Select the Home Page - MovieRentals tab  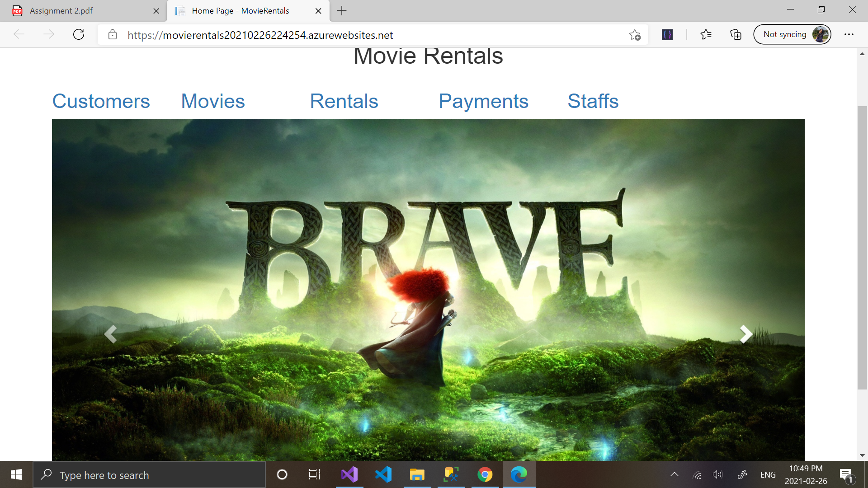coord(248,11)
